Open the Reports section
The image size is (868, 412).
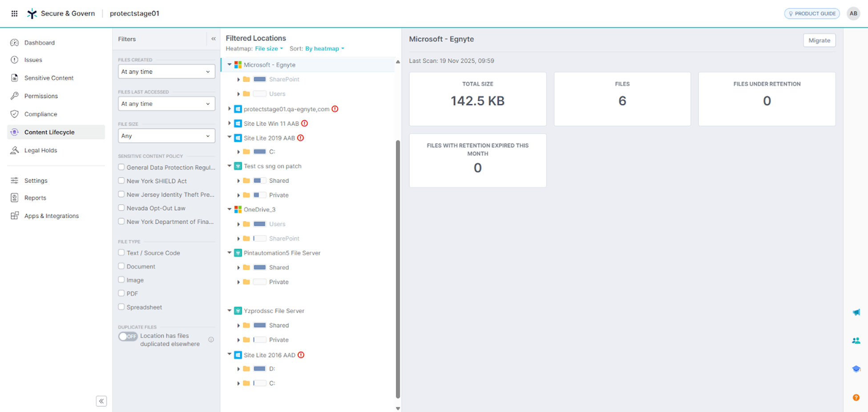35,198
